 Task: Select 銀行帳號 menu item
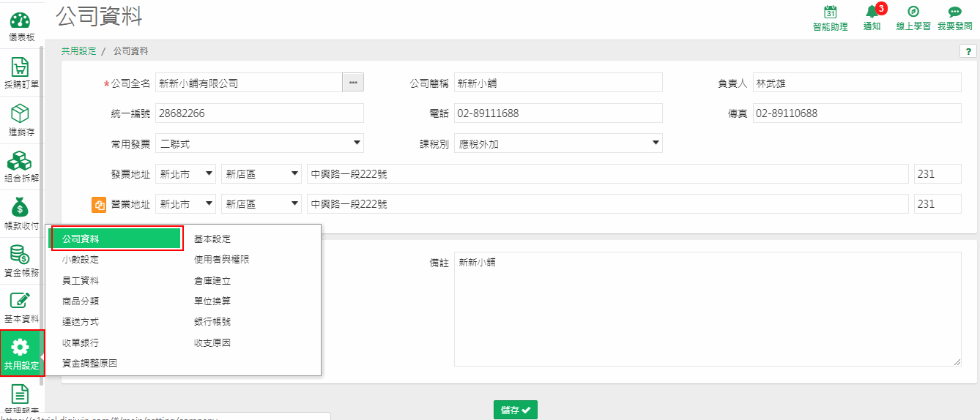212,322
